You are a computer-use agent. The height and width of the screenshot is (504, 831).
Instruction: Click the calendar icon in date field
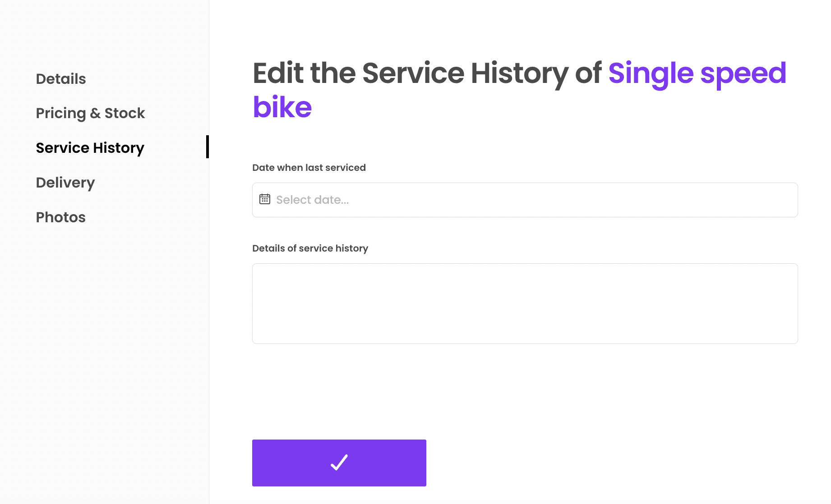[x=265, y=199]
